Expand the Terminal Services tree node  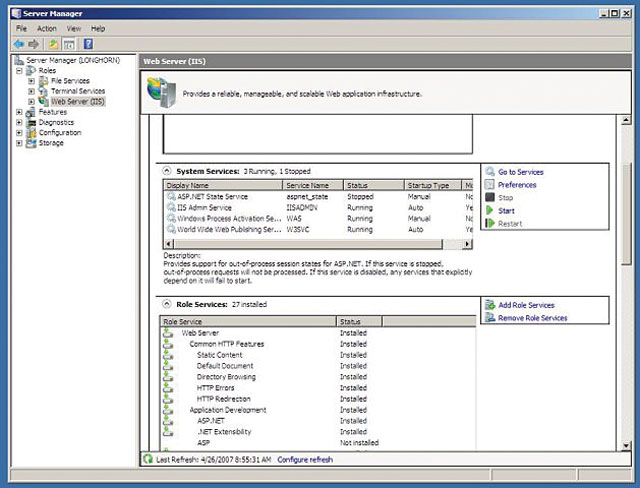coord(31,91)
